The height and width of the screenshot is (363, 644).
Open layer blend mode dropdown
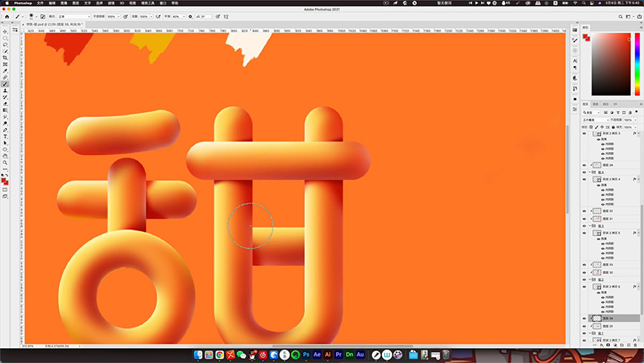[595, 120]
